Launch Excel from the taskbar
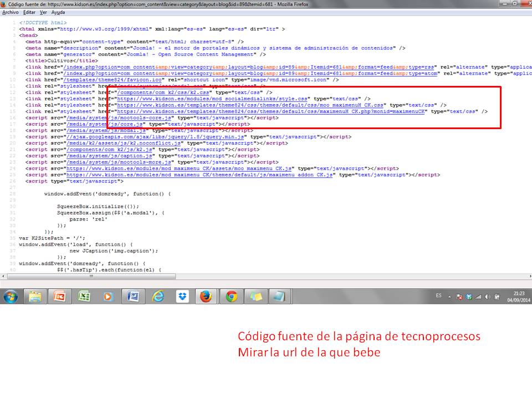Viewport: 532px width, 399px height. [x=84, y=296]
